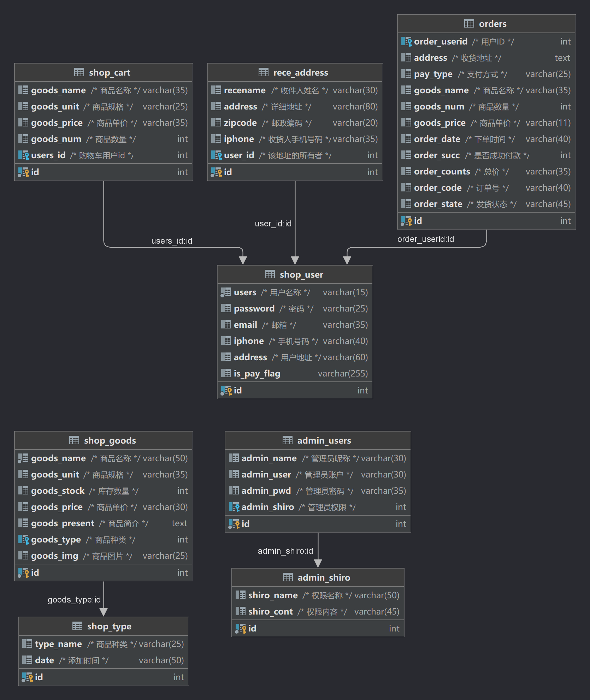Select goods_unit column in shop_cart table
This screenshot has height=700, width=590.
[x=104, y=107]
